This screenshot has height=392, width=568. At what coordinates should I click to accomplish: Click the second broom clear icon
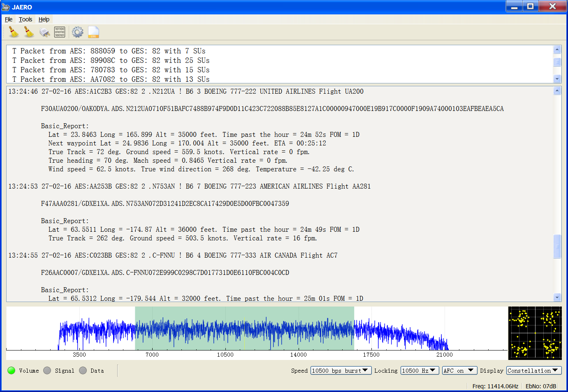[x=29, y=32]
